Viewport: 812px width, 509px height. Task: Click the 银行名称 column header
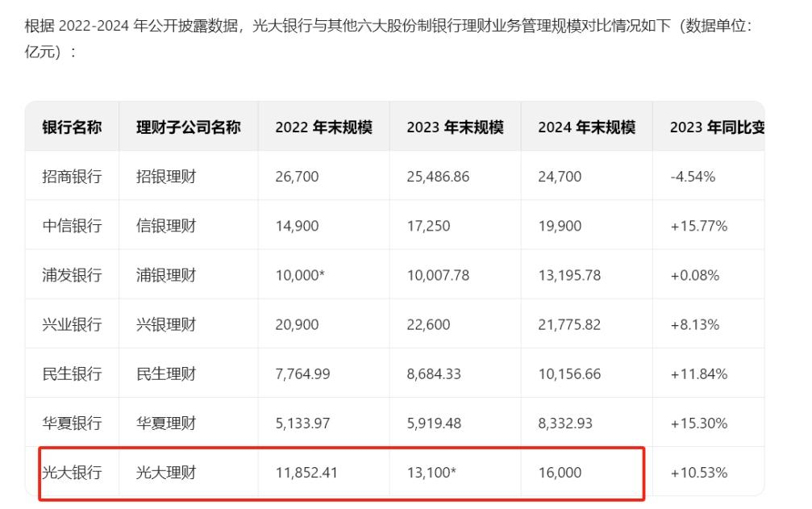coord(72,127)
